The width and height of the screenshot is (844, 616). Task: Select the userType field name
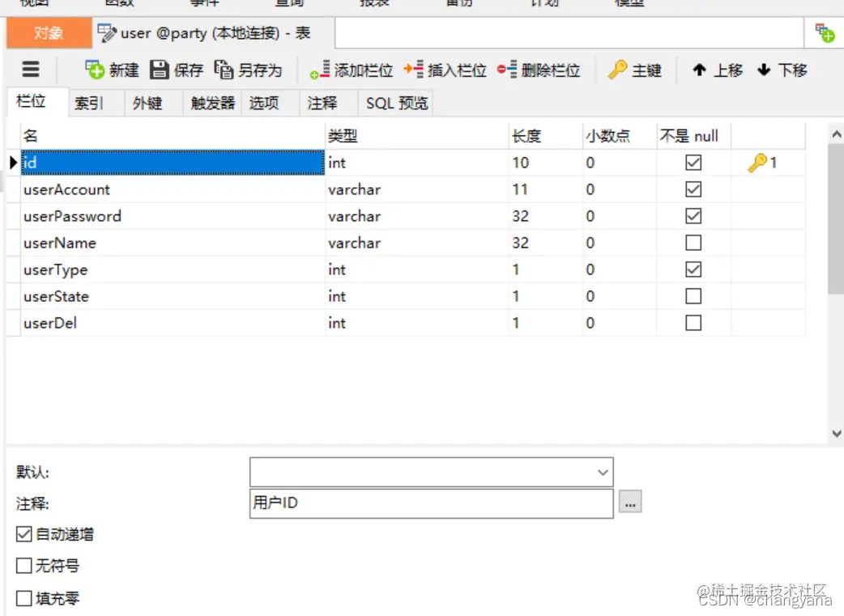tap(173, 270)
